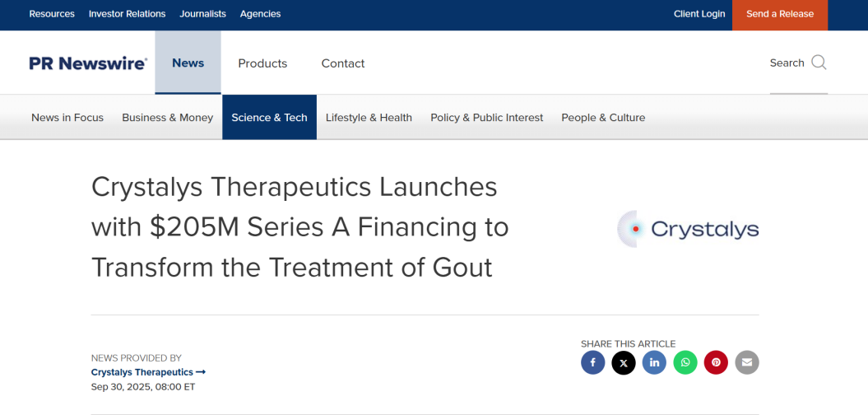
Task: Click the search magnifier icon
Action: point(819,63)
